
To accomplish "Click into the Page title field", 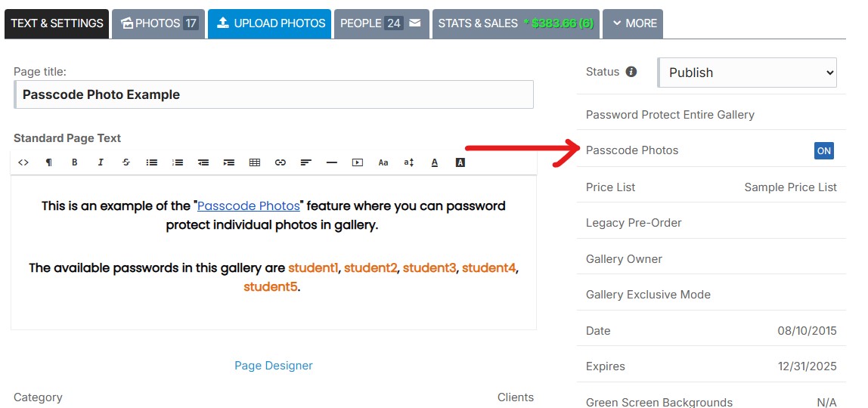I will [x=274, y=94].
